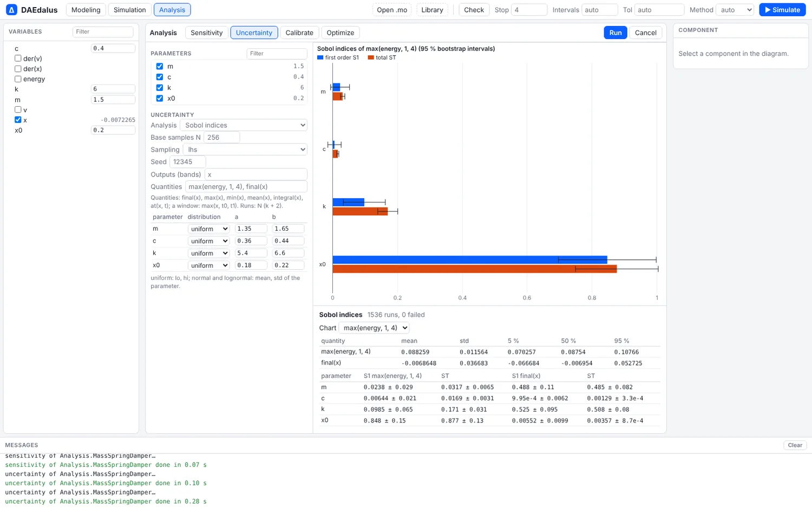The image size is (812, 508).
Task: Open the Library button
Action: click(x=432, y=10)
